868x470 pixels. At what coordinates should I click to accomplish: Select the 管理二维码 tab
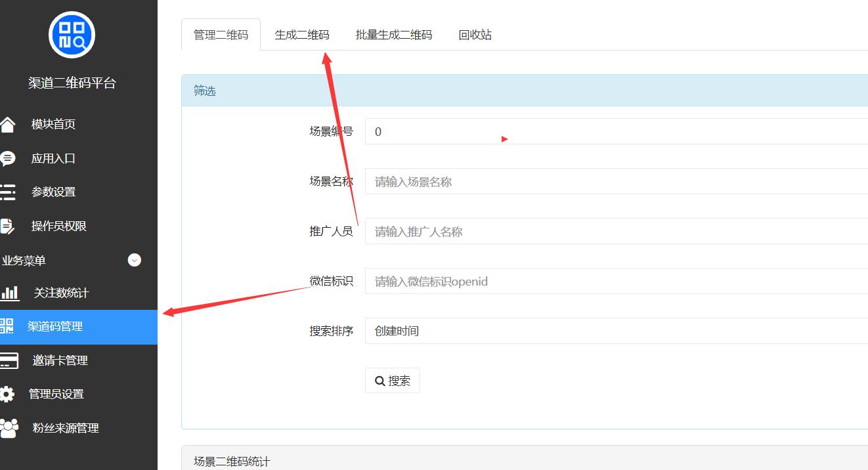[221, 35]
